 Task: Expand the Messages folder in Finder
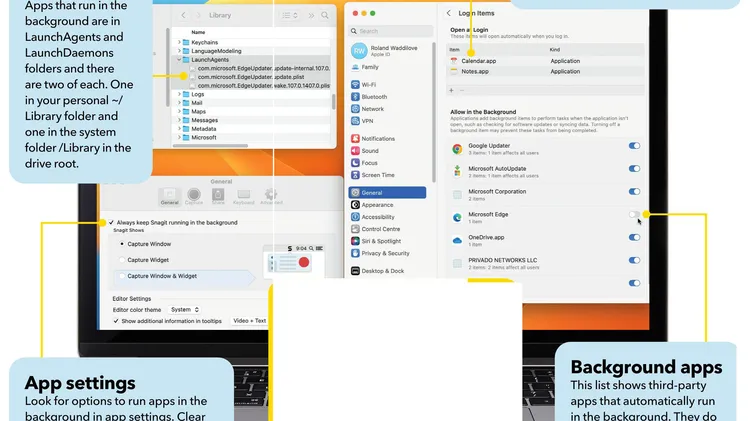tap(179, 120)
